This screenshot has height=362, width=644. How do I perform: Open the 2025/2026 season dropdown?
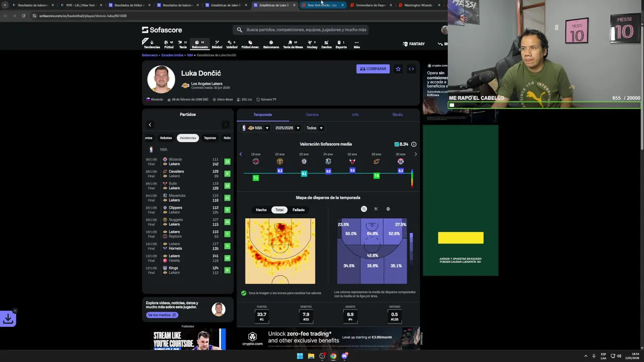287,128
